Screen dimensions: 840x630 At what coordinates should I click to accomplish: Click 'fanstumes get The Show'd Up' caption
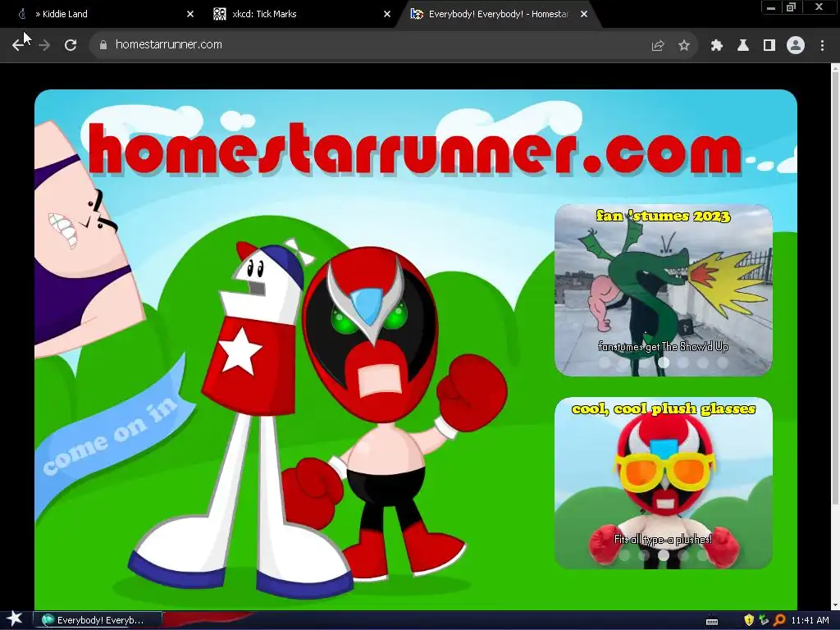[x=663, y=347]
